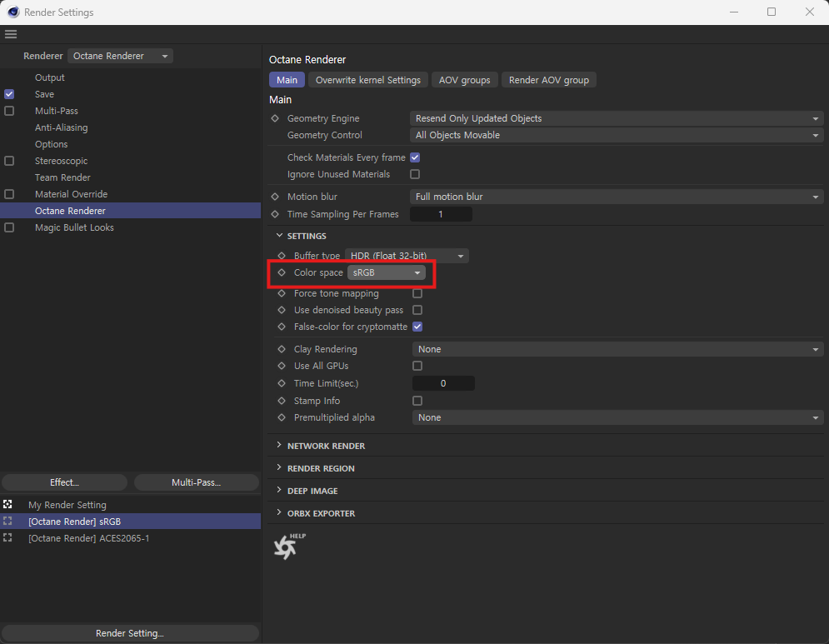Disable the Save checkbox
829x644 pixels.
click(x=9, y=94)
